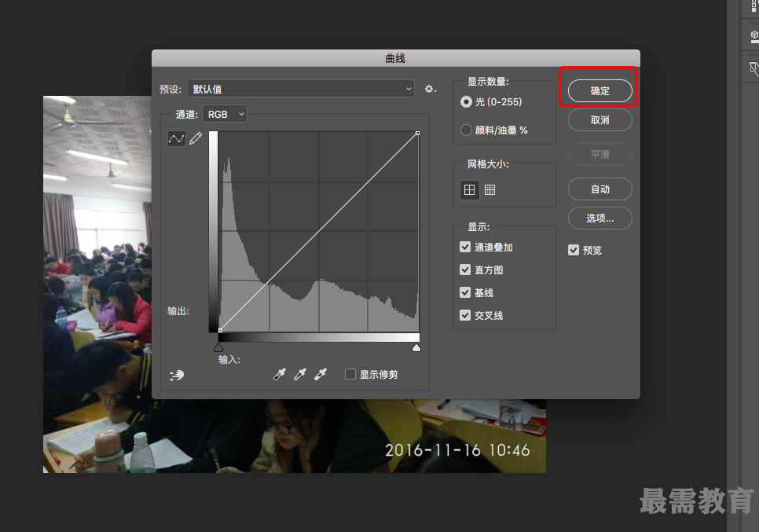Viewport: 759px width, 532px height.
Task: Open the preset options gear menu
Action: [x=431, y=89]
